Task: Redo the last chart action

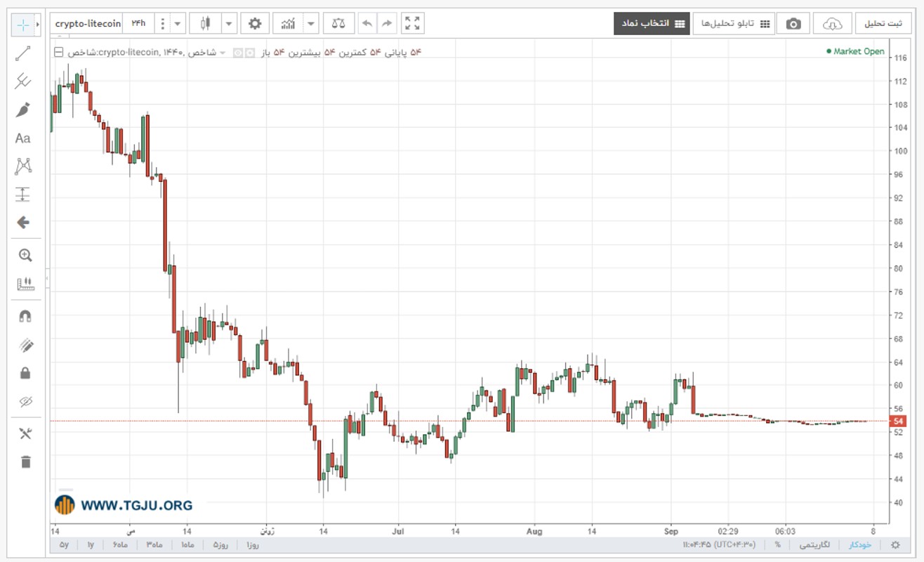Action: point(386,24)
